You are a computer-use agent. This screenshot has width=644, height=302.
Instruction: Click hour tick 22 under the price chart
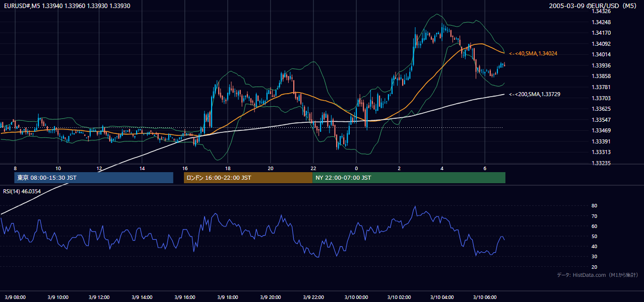pos(313,168)
